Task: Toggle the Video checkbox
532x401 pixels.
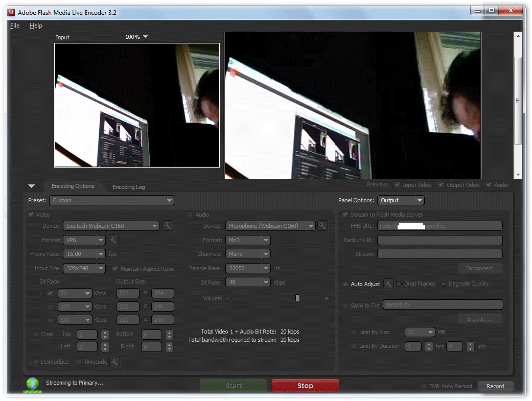Action: (31, 215)
